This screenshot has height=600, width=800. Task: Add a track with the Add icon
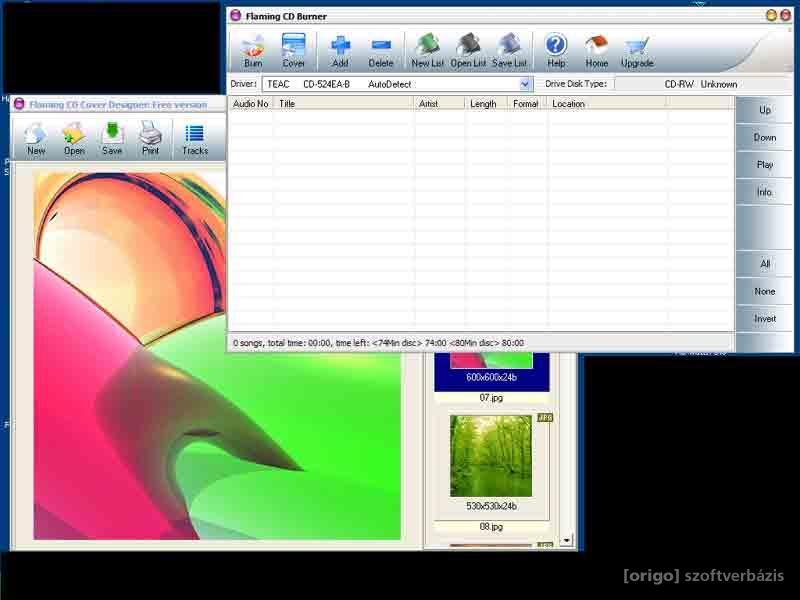pyautogui.click(x=340, y=51)
